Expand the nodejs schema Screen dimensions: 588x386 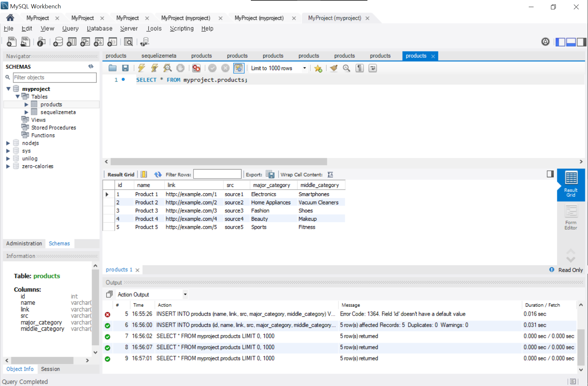point(8,143)
